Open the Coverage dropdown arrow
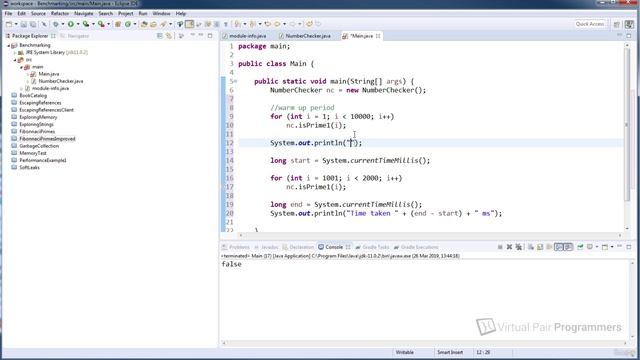The width and height of the screenshot is (640, 360). point(93,24)
